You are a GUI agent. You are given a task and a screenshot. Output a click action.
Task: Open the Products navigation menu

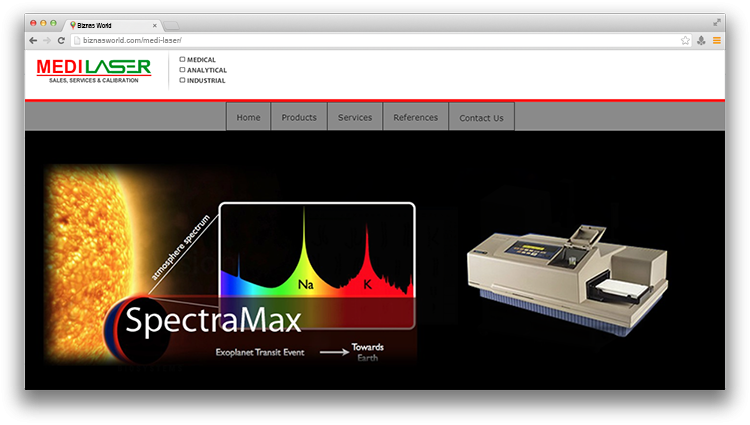coord(299,117)
